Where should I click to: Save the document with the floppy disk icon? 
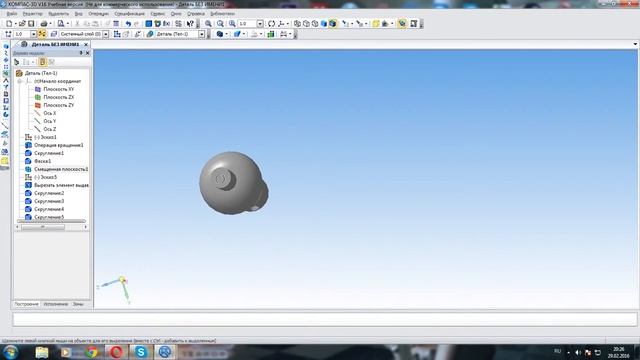[31, 24]
